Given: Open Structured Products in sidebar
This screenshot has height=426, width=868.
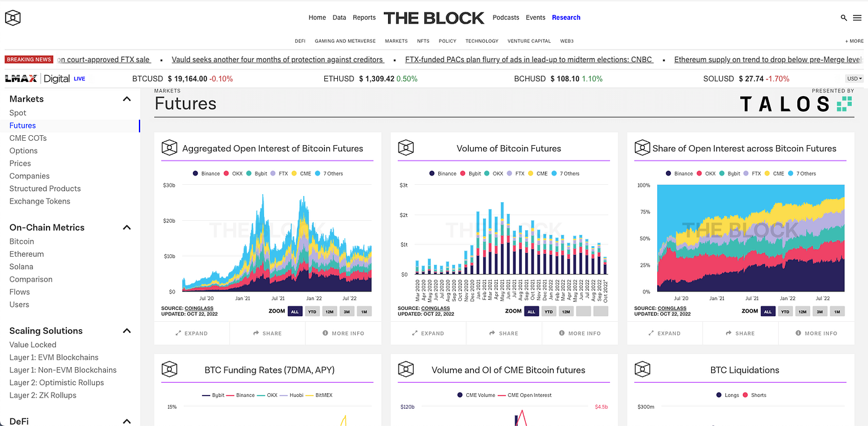Looking at the screenshot, I should pyautogui.click(x=45, y=189).
